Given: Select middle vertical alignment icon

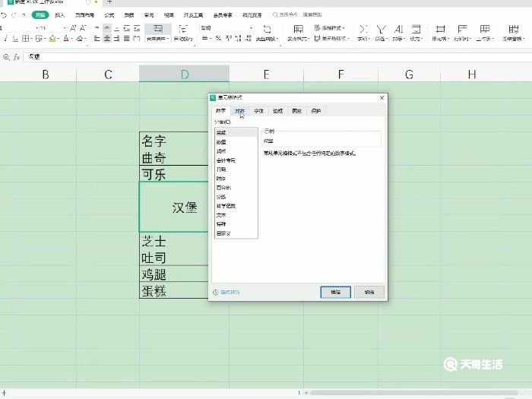Looking at the screenshot, I should [107, 28].
